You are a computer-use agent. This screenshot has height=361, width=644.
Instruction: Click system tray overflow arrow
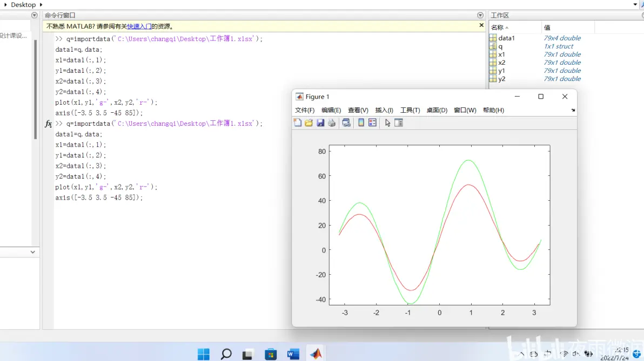coord(522,353)
